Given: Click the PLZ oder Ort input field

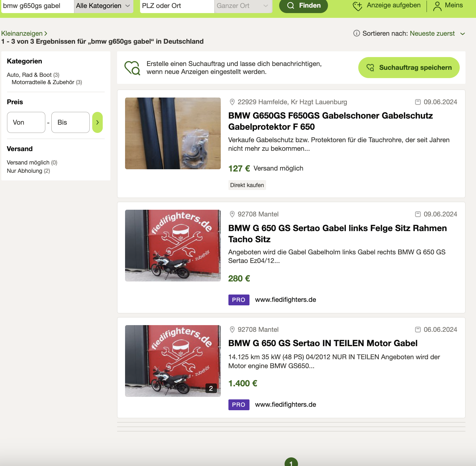Looking at the screenshot, I should click(177, 6).
